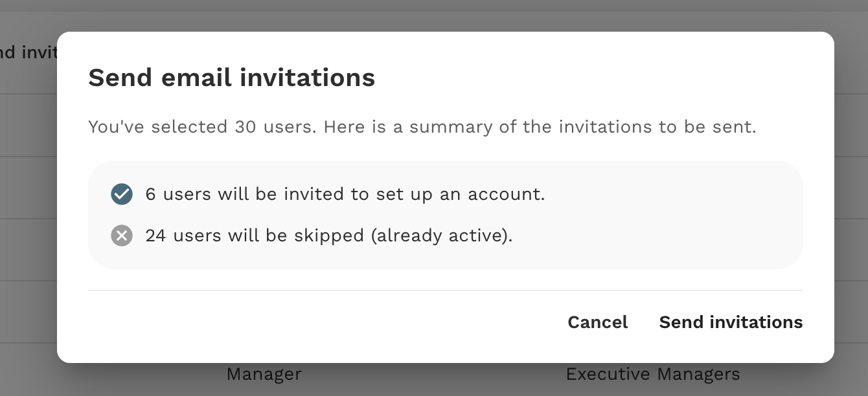
Task: Click the '(already active)' note in skipped line
Action: point(442,236)
